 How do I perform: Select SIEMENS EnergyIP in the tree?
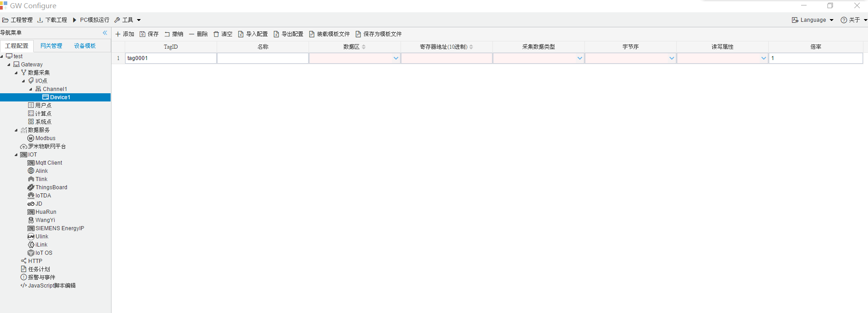(x=60, y=228)
